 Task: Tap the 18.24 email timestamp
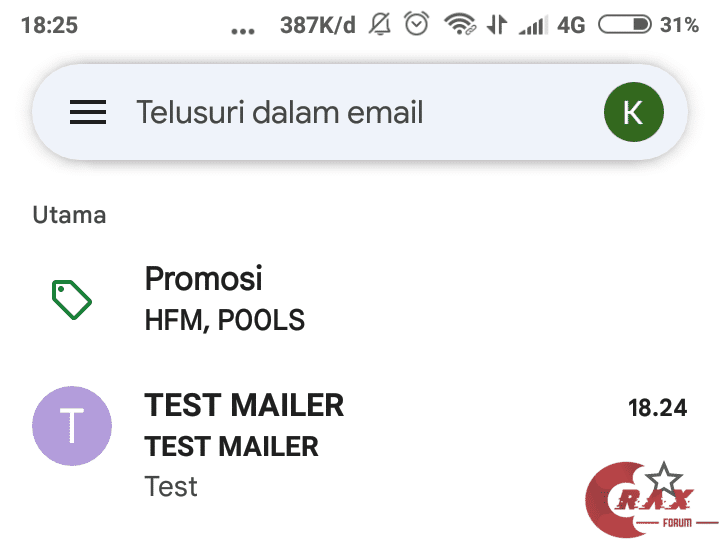pyautogui.click(x=657, y=407)
